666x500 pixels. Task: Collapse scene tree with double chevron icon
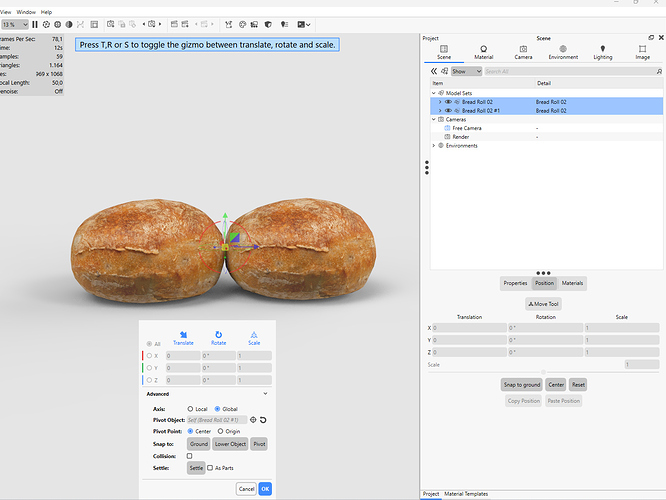434,71
